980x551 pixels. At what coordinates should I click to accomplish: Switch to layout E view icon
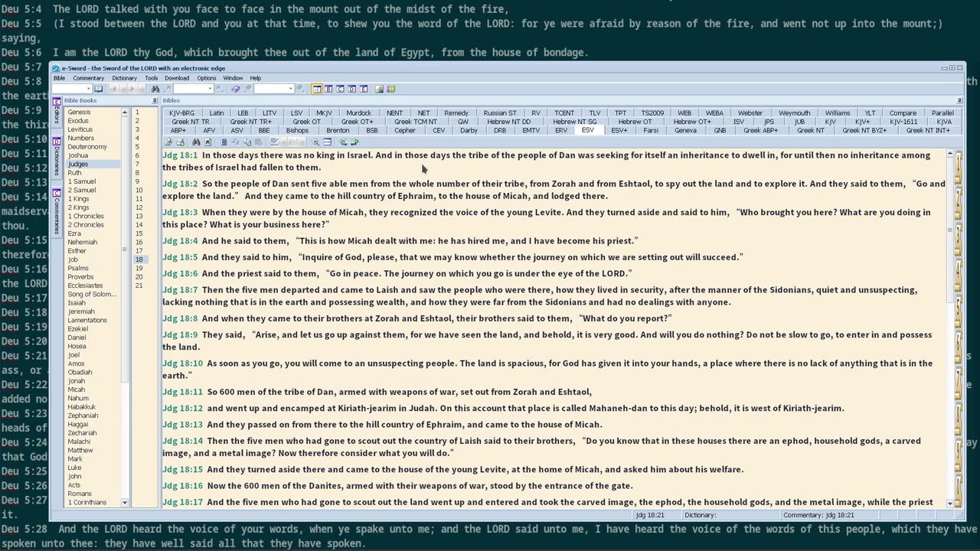click(363, 89)
